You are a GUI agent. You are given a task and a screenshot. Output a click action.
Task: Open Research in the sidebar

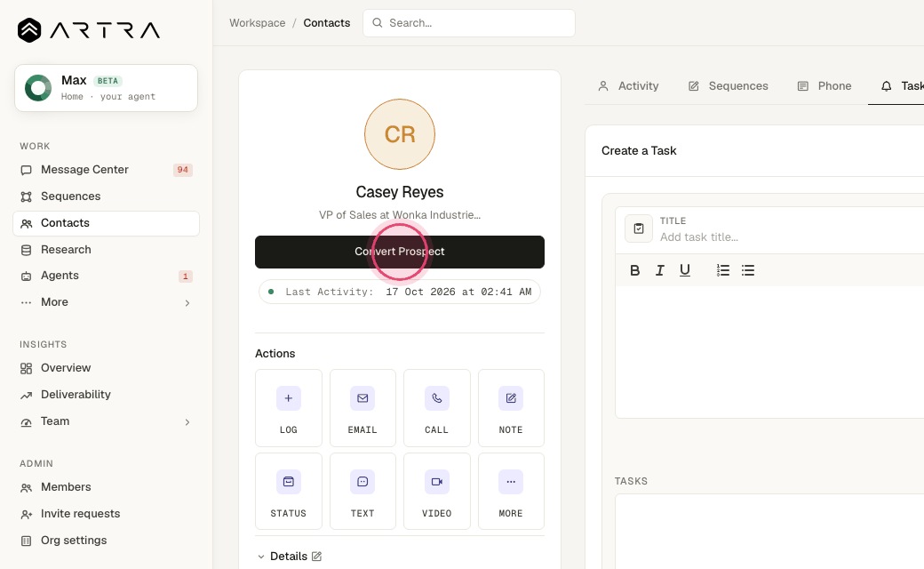click(106, 250)
